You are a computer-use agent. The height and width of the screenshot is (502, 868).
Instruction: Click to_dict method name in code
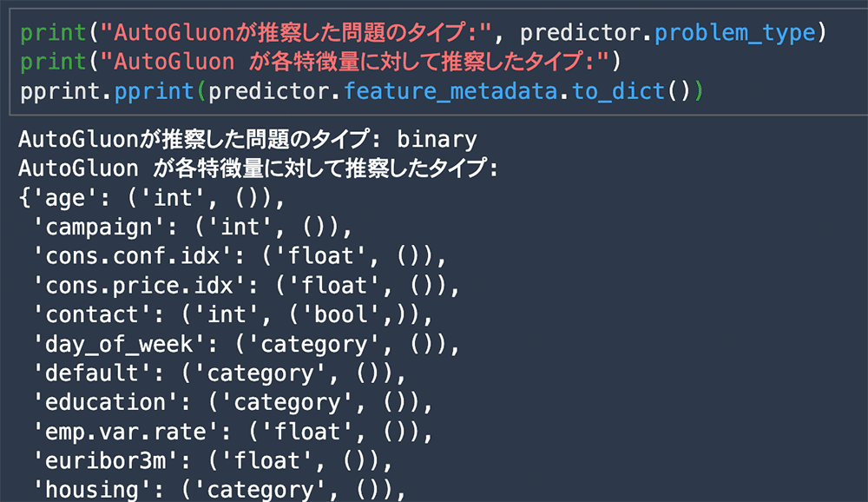pyautogui.click(x=618, y=91)
